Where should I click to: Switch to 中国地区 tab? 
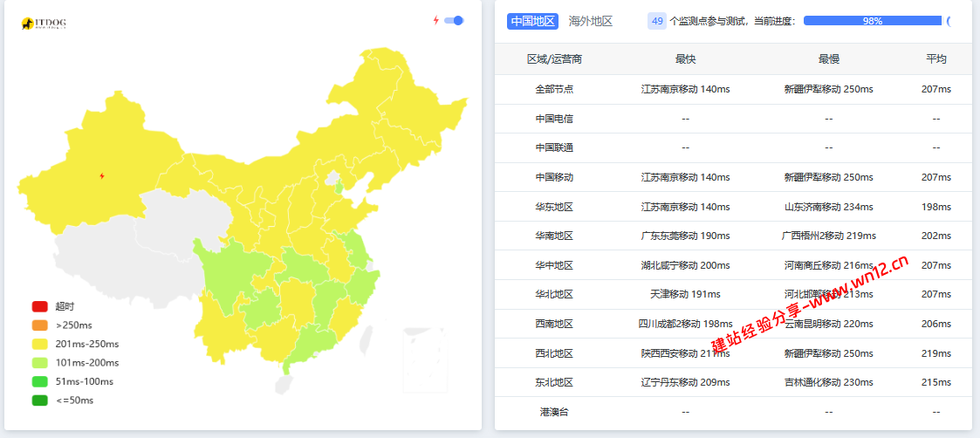(532, 21)
